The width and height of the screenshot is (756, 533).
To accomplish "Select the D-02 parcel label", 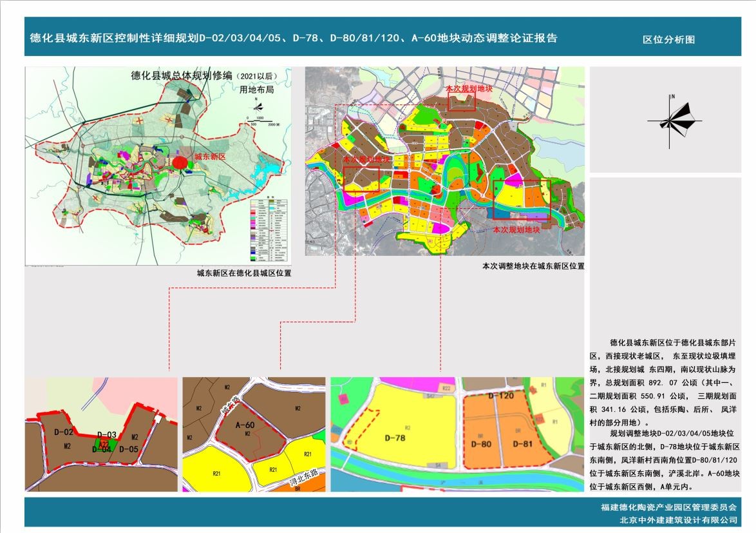I will pos(63,432).
